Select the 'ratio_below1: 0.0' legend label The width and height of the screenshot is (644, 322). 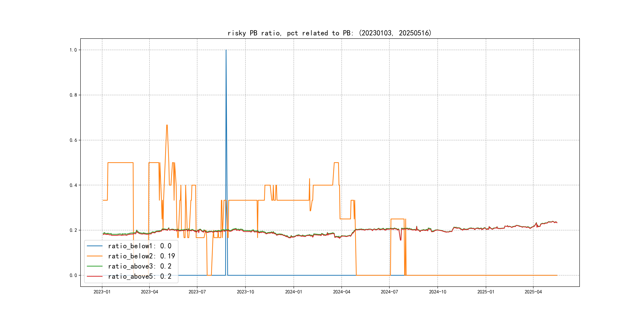click(x=140, y=246)
